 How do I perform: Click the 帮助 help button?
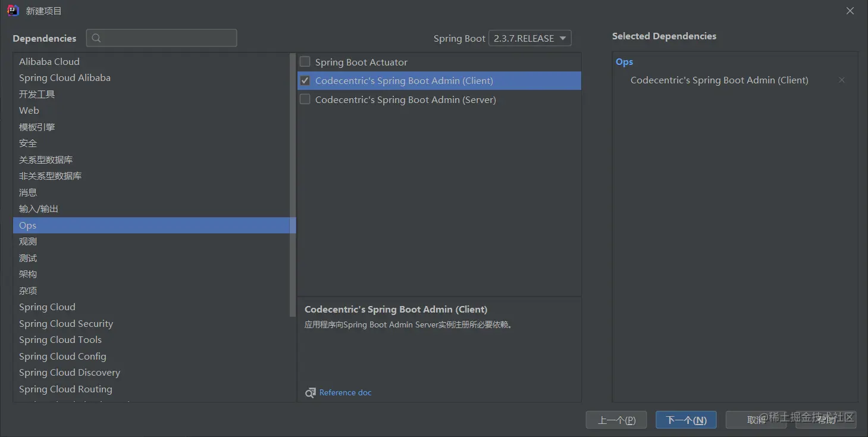tap(826, 420)
